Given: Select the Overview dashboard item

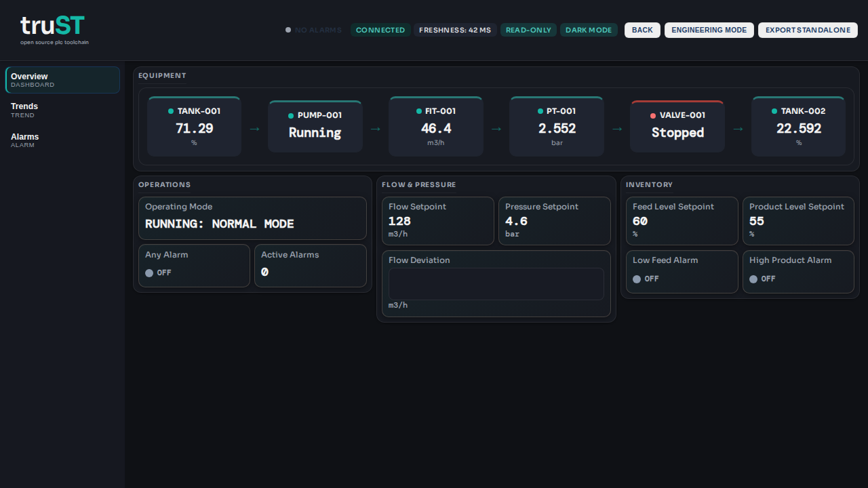Looking at the screenshot, I should coord(62,80).
